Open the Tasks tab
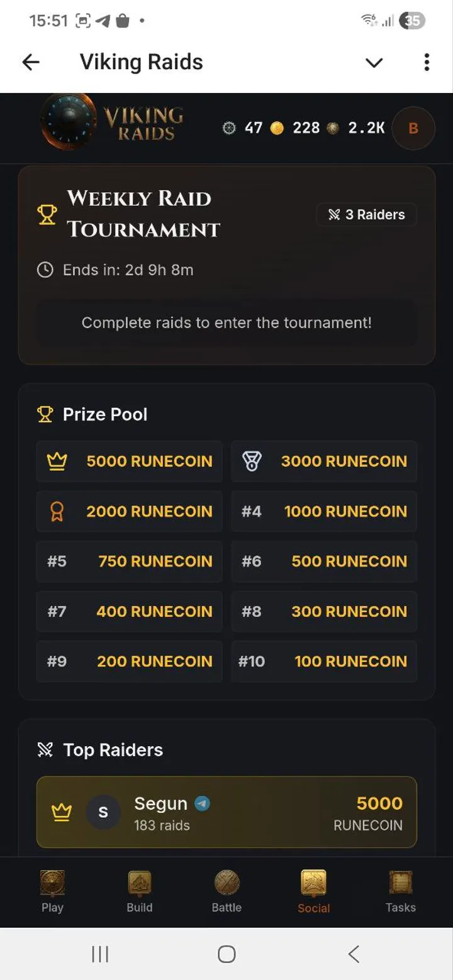The width and height of the screenshot is (453, 980). point(401,891)
